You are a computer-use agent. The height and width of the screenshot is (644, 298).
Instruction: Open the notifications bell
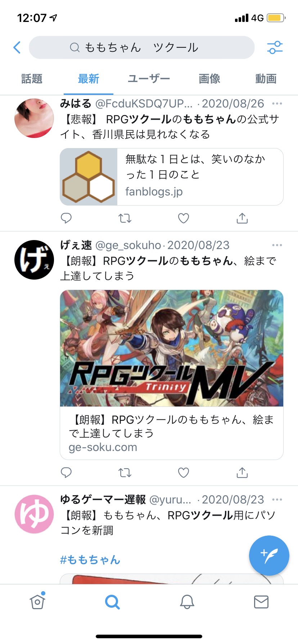(x=187, y=602)
